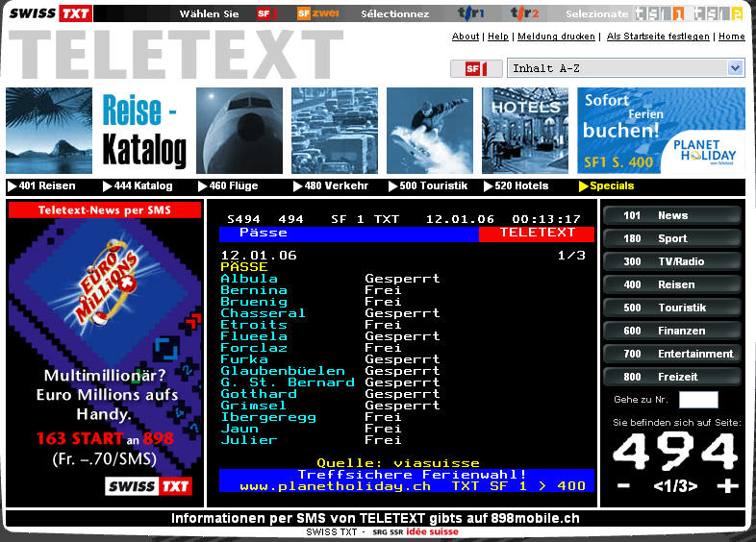Go to page 600 Finanzen
Viewport: 756px width, 542px height.
[671, 331]
